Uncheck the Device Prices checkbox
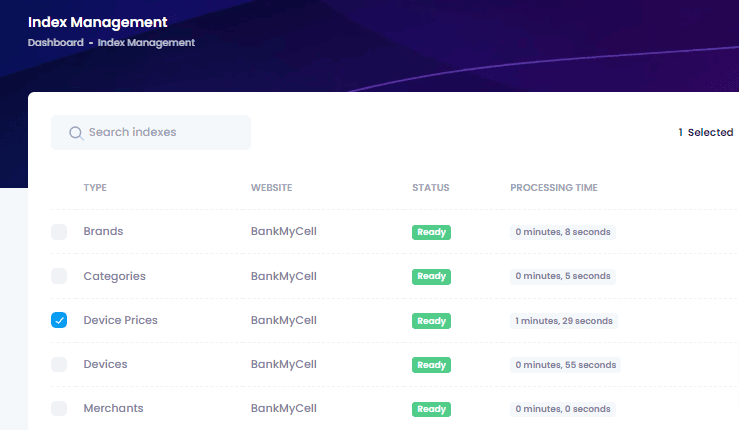The width and height of the screenshot is (739, 430). click(x=59, y=320)
